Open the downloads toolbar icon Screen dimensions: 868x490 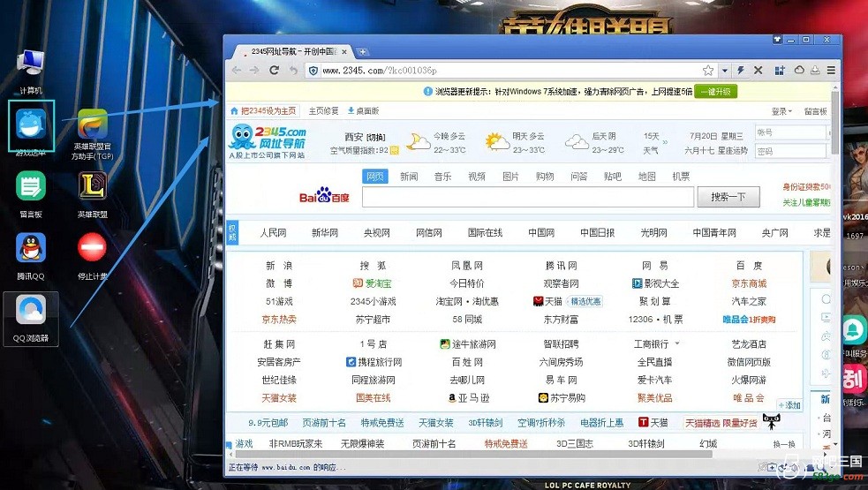click(815, 71)
